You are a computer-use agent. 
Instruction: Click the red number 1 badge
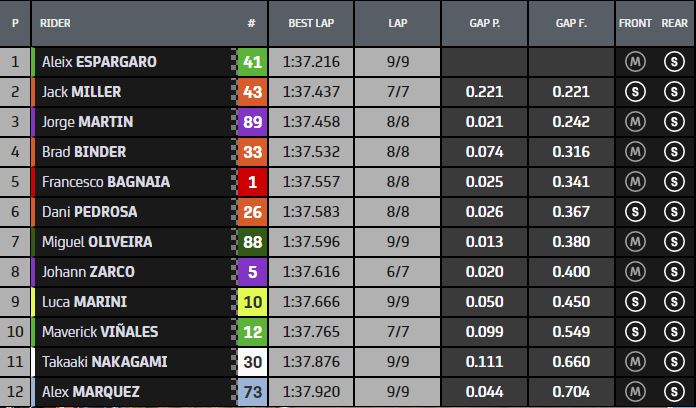point(252,182)
